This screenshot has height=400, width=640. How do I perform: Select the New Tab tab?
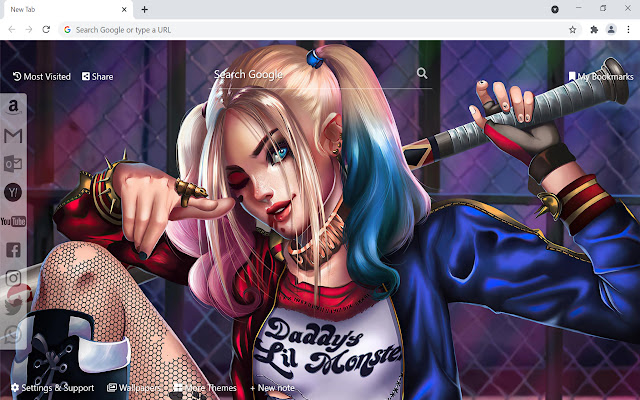click(x=68, y=9)
